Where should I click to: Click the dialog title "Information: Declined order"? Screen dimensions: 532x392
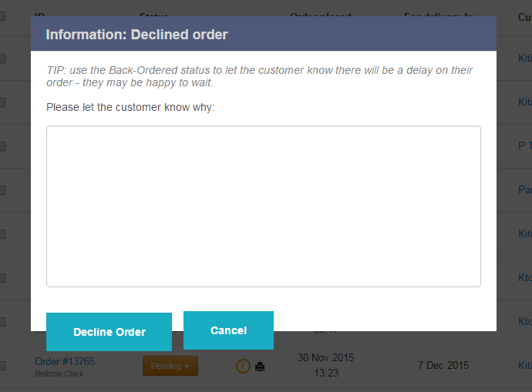point(137,34)
